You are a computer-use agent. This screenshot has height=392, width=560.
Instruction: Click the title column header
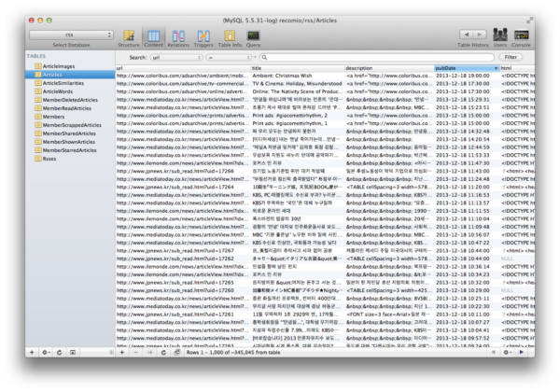point(298,68)
